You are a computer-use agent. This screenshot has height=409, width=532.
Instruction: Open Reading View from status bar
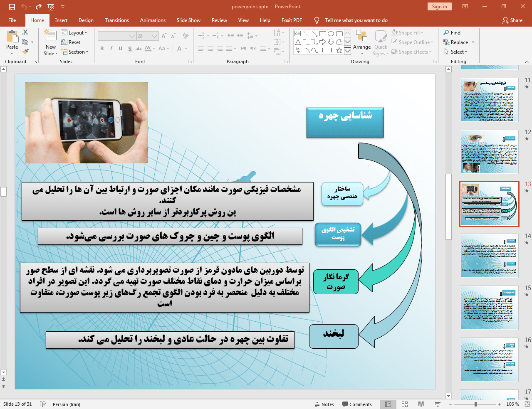click(421, 404)
